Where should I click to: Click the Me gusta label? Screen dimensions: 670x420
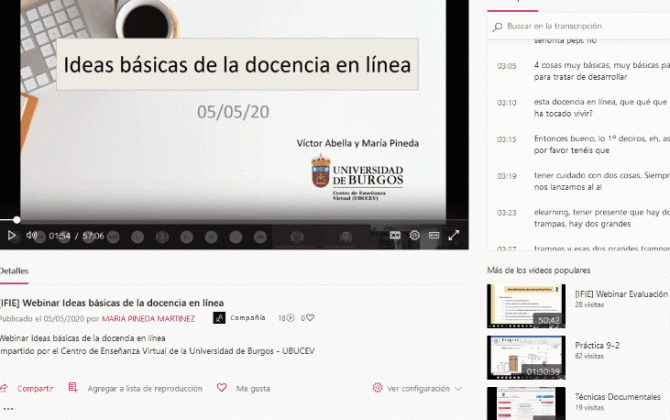253,389
